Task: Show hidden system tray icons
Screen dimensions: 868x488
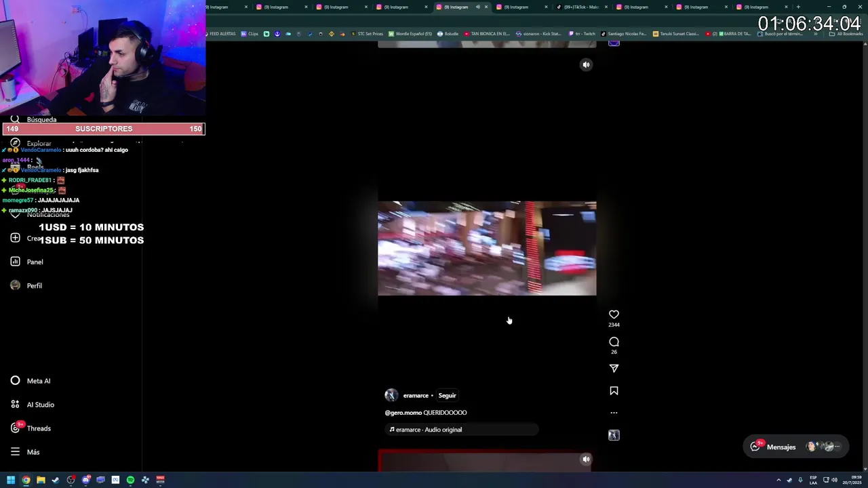Action: tap(778, 480)
